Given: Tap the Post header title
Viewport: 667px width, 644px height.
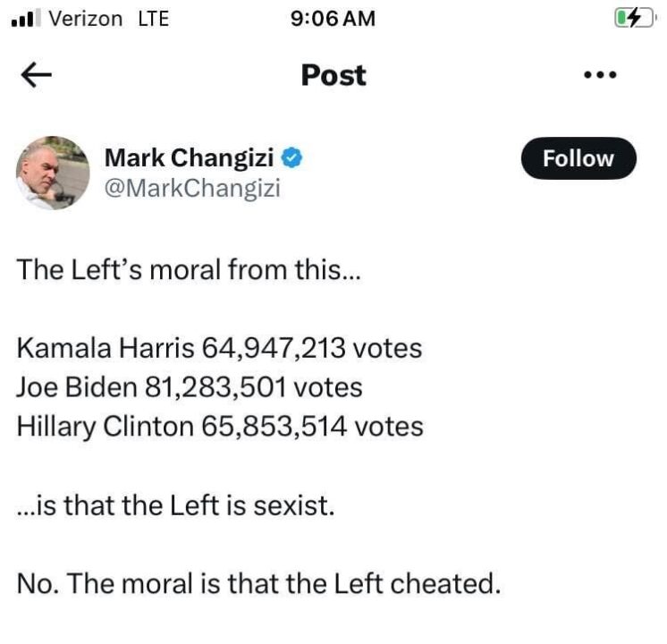Looking at the screenshot, I should click(x=333, y=75).
